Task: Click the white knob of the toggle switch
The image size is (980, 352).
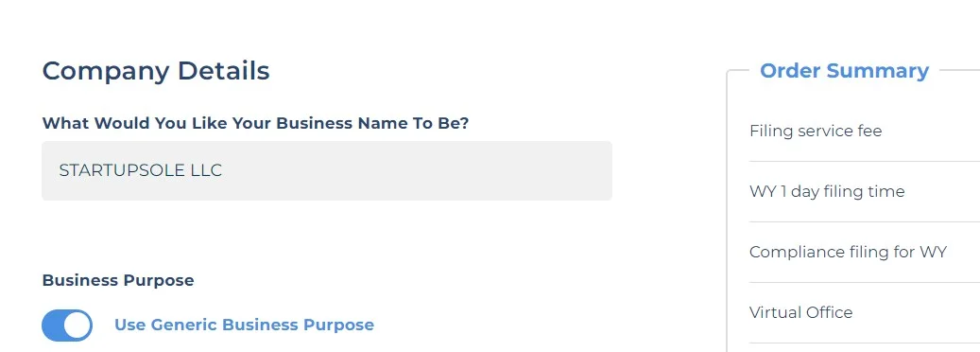Action: (x=77, y=326)
